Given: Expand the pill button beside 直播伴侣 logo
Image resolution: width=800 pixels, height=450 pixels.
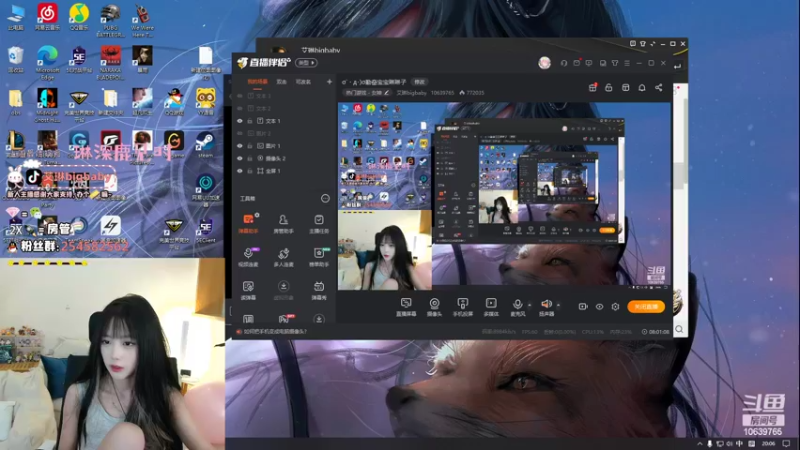Looking at the screenshot, I should (306, 63).
